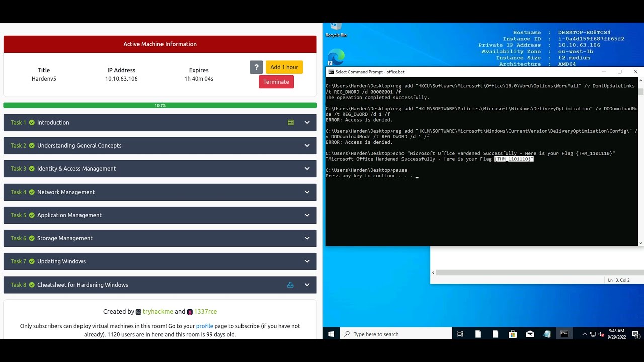The width and height of the screenshot is (644, 362).
Task: Click the Task 1 green completion checkmark
Action: point(32,122)
